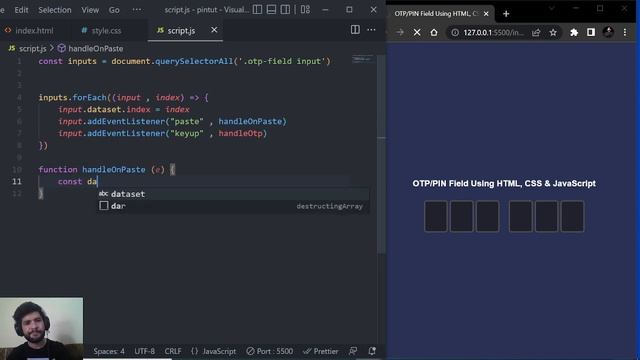Screen dimensions: 640x360
Task: Bookmark this page with star icon
Action: coord(553,32)
